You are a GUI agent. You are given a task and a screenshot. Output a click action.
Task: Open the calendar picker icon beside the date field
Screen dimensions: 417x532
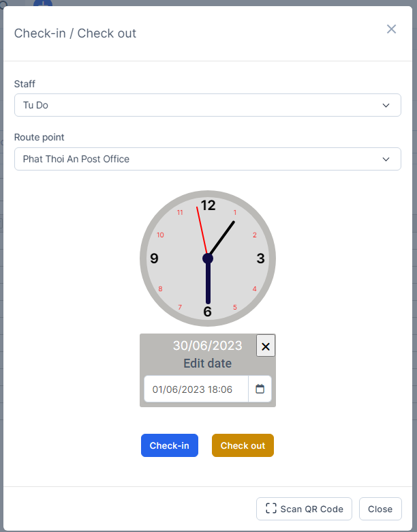[x=260, y=389]
